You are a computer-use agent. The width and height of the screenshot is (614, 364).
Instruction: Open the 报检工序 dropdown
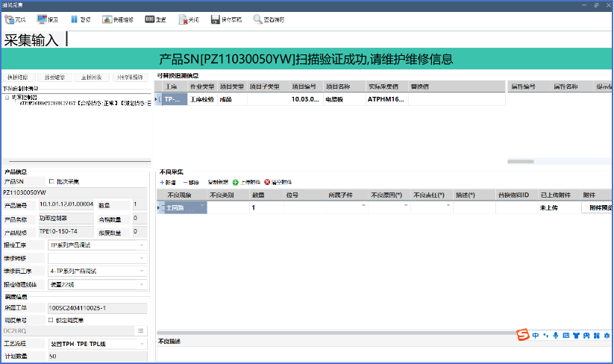[141, 245]
